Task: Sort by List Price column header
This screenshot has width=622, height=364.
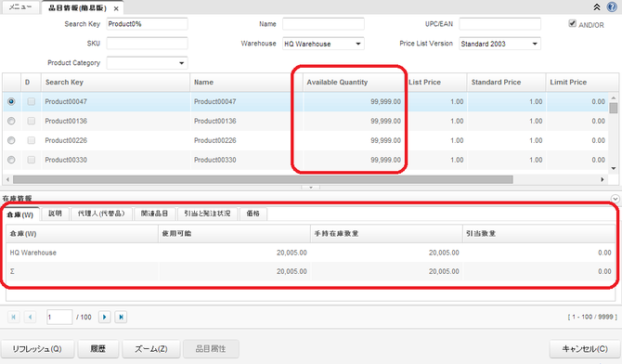Action: click(435, 82)
